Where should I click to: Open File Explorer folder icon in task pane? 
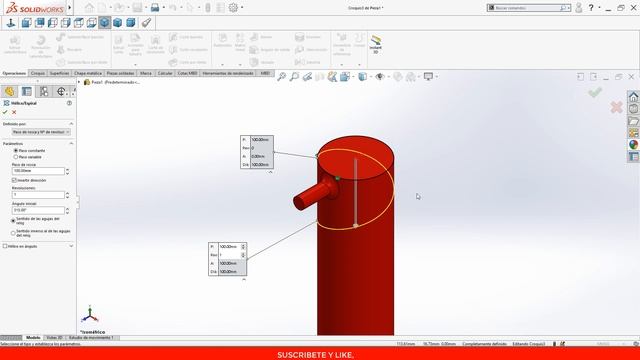[633, 121]
